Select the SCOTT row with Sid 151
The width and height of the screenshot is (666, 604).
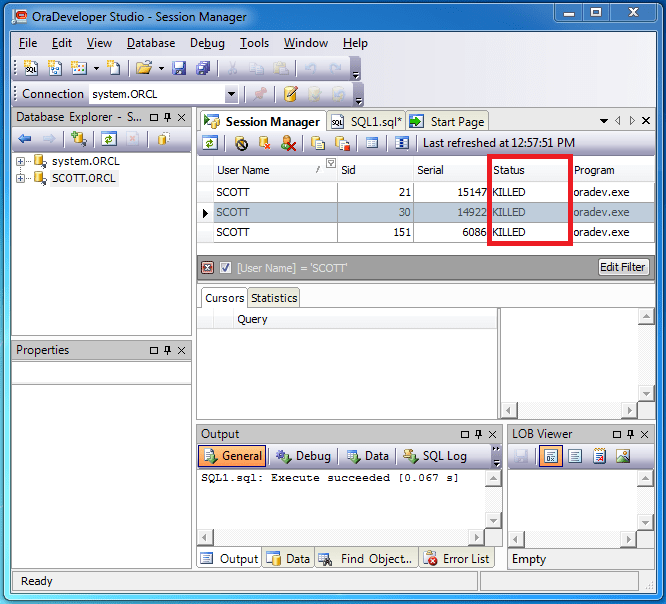tap(426, 232)
